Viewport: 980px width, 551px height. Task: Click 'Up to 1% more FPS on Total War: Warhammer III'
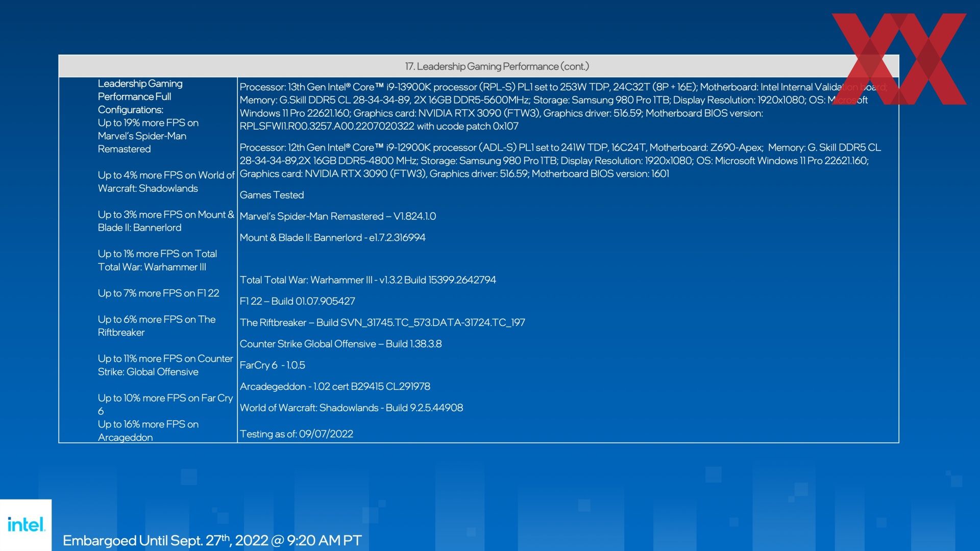(157, 260)
